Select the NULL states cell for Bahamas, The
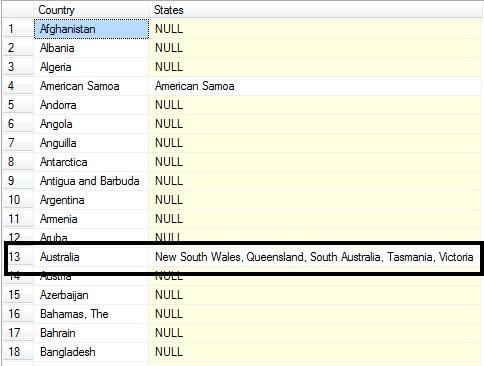Screen dimensions: 484x366 pyautogui.click(x=315, y=314)
